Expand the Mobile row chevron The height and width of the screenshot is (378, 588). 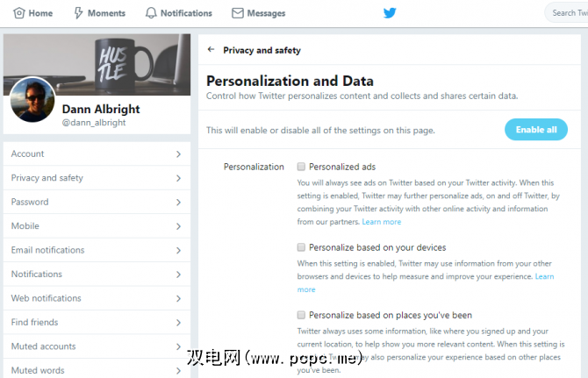point(178,226)
